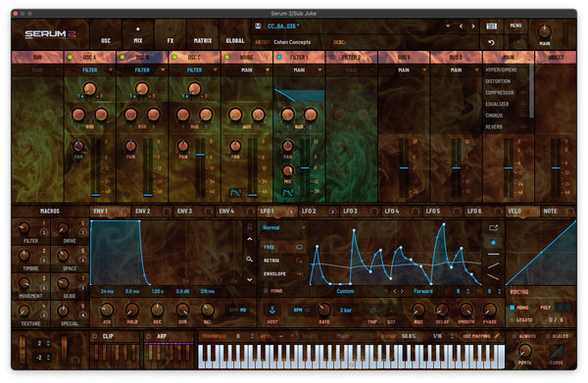Click the MENU button
588x383 pixels.
click(x=515, y=25)
